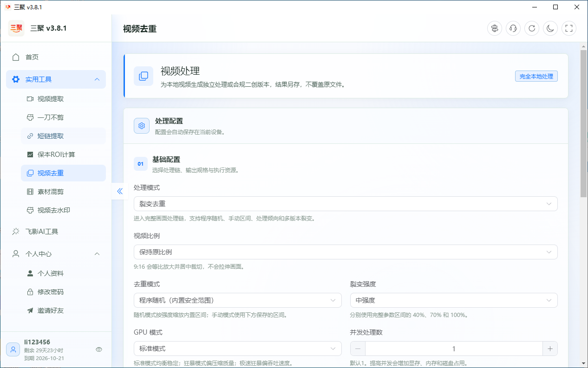The height and width of the screenshot is (368, 588).
Task: Open 飞影AI工具 menu item
Action: [x=56, y=232]
